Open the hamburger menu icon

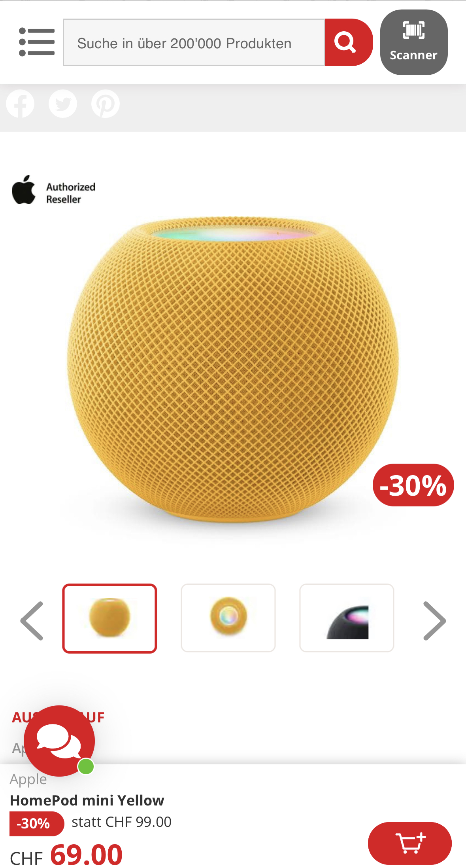click(36, 42)
